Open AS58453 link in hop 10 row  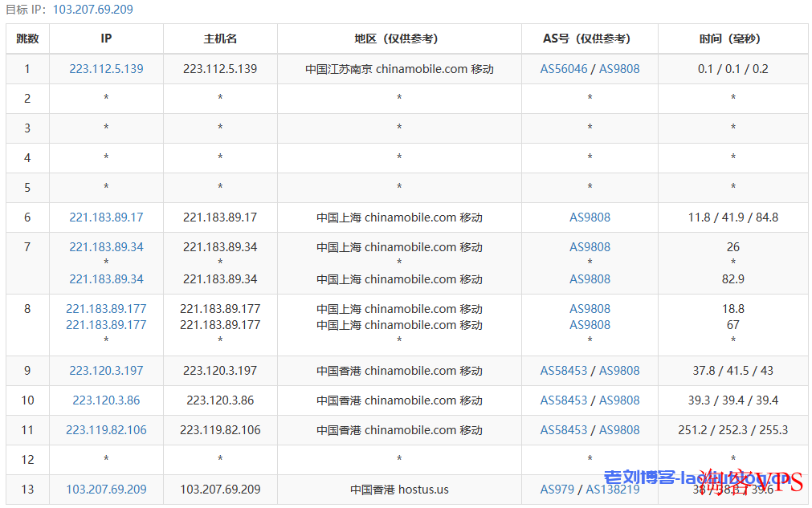pyautogui.click(x=564, y=400)
